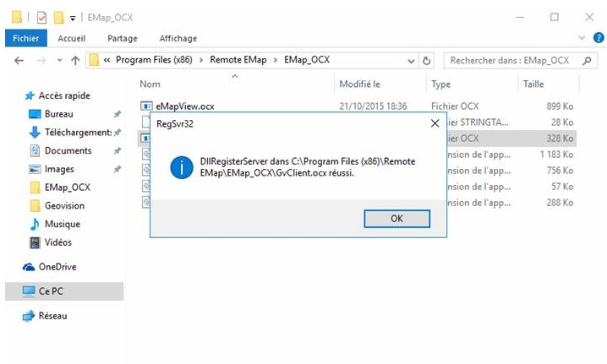Viewport: 607px width, 364px height.
Task: Click EMap_OCX breadcrumb in address bar
Action: click(307, 60)
